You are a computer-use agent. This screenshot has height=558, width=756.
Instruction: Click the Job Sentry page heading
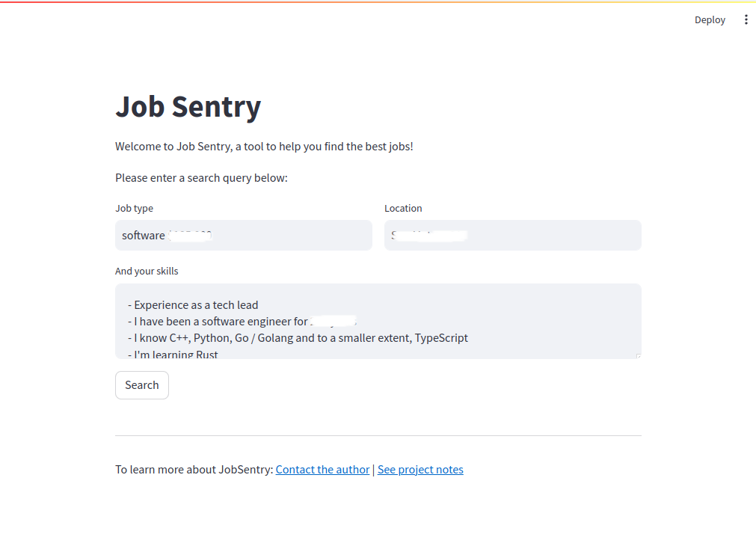(188, 106)
